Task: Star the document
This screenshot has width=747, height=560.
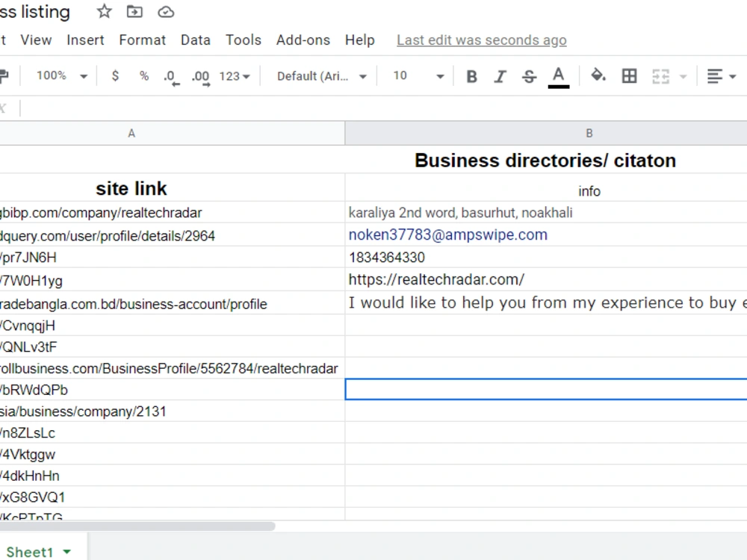Action: [104, 11]
